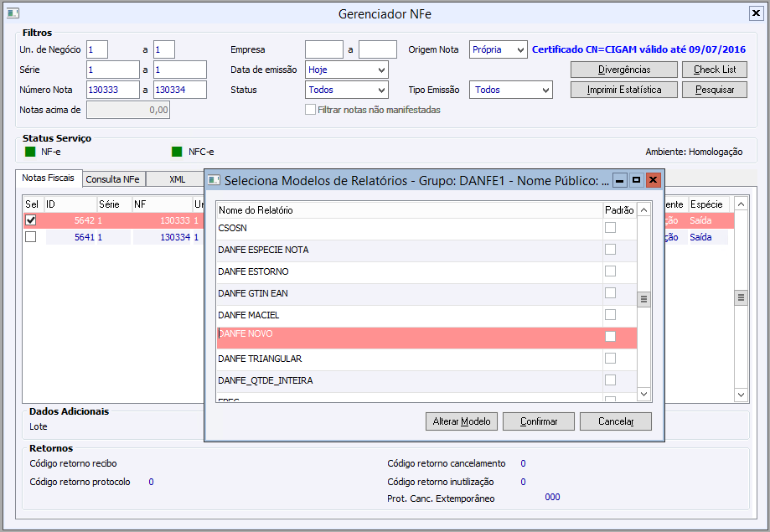This screenshot has height=532, width=770.
Task: Click the starting Série input field
Action: coord(113,70)
